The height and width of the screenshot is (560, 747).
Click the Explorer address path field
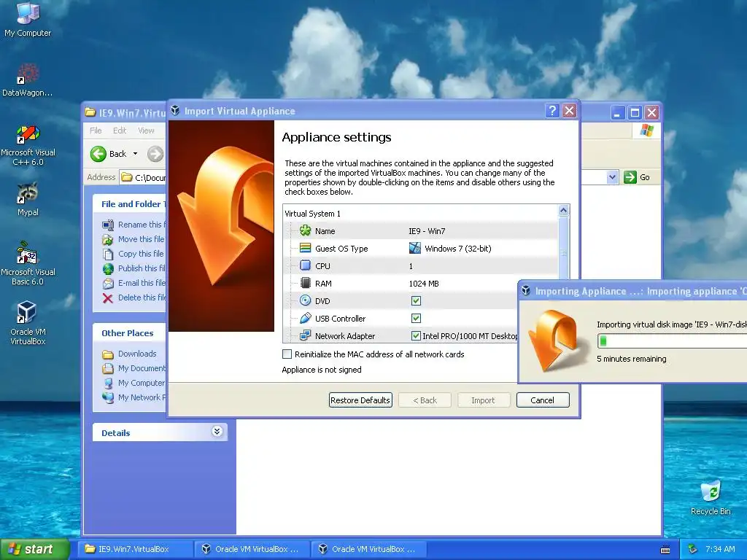tap(142, 177)
